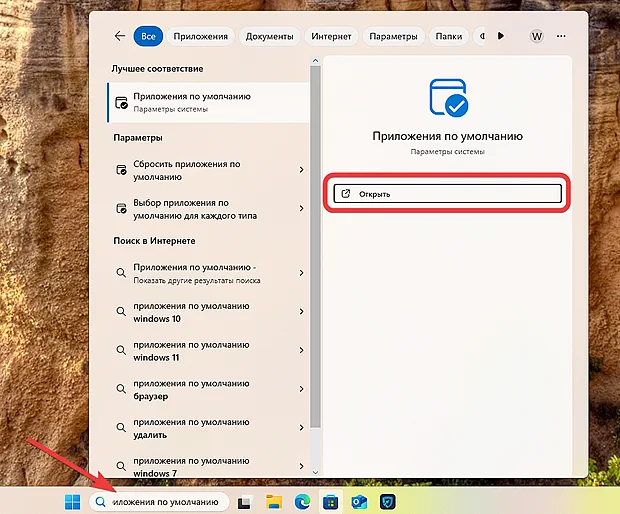Click the results list scrollbar down arrow
The image size is (620, 514).
tap(315, 472)
